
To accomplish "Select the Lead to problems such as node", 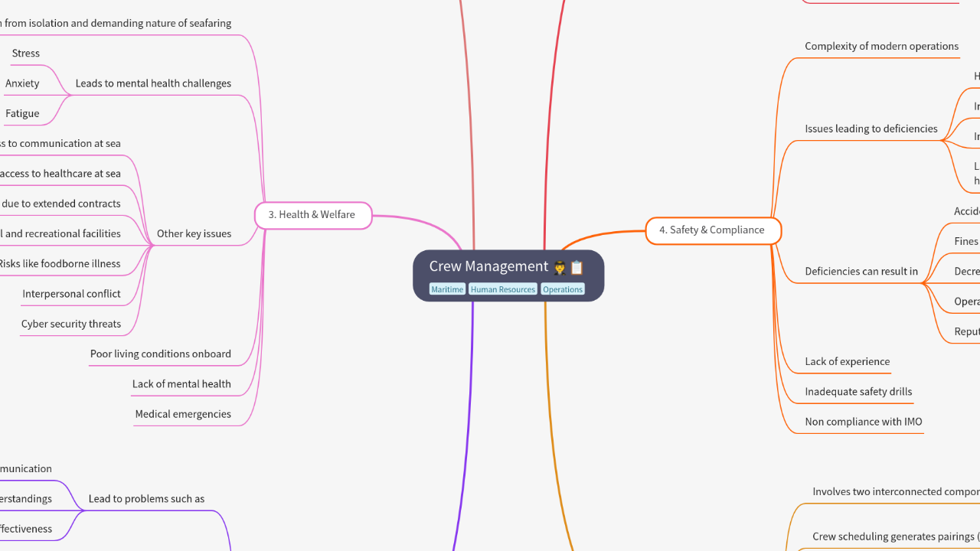I will (146, 499).
